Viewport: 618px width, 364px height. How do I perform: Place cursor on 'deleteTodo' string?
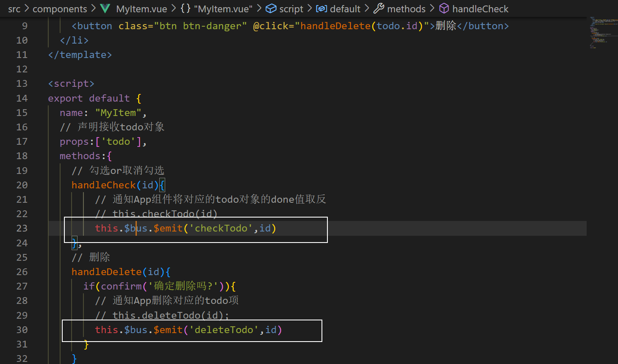[x=224, y=330]
